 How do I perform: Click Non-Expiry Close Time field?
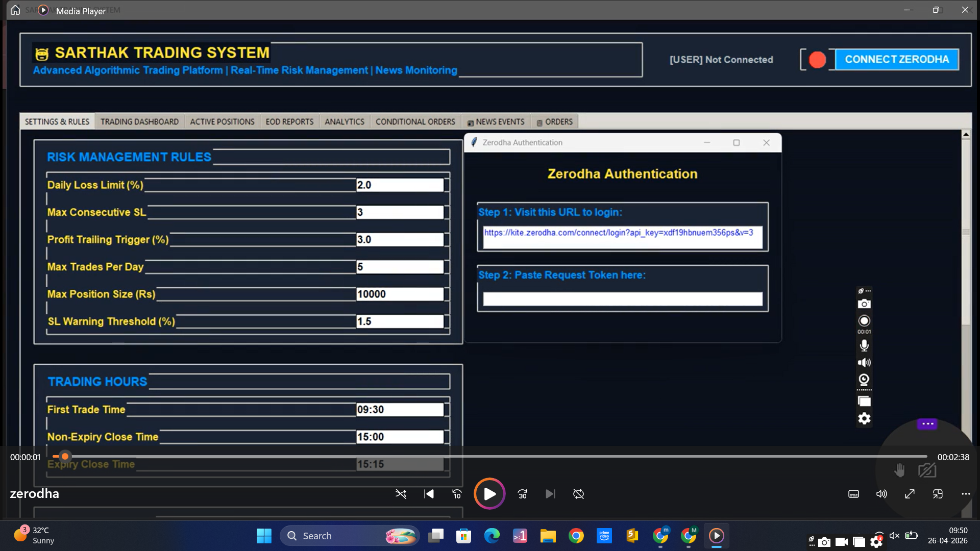coord(400,437)
